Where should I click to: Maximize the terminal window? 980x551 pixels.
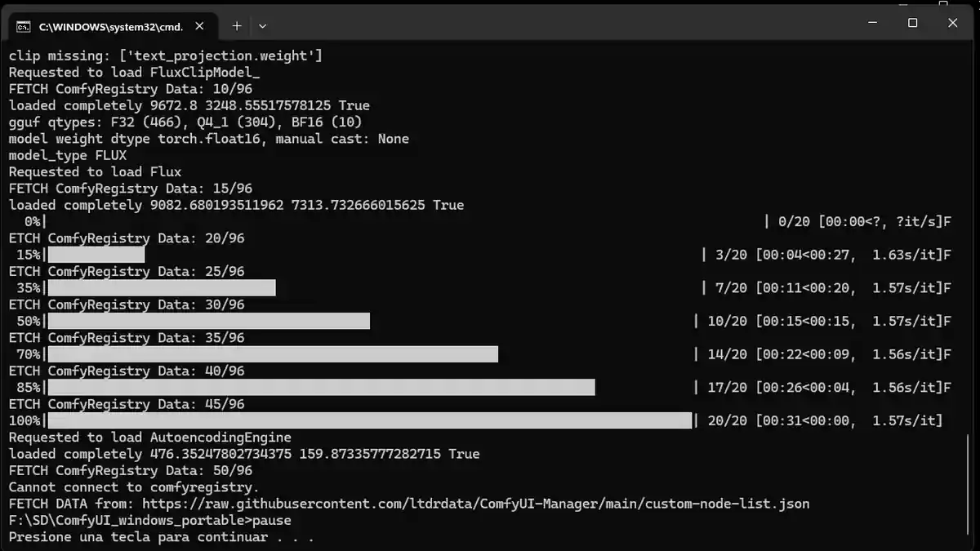pyautogui.click(x=912, y=23)
